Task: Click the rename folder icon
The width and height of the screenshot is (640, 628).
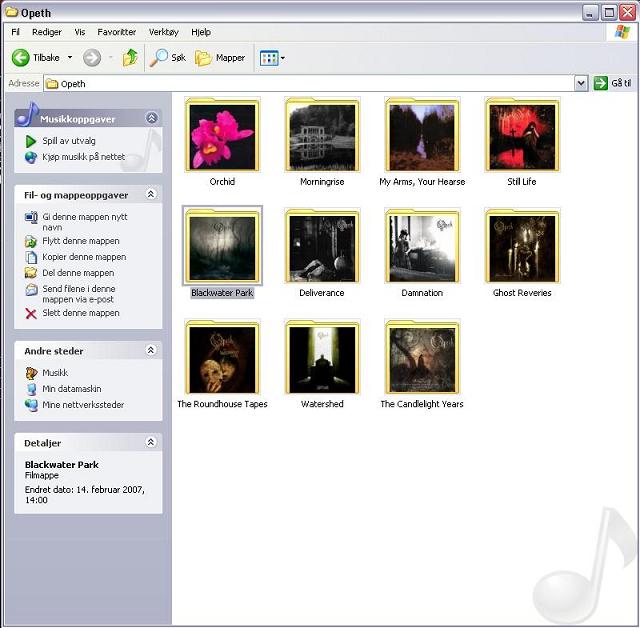Action: (31, 217)
